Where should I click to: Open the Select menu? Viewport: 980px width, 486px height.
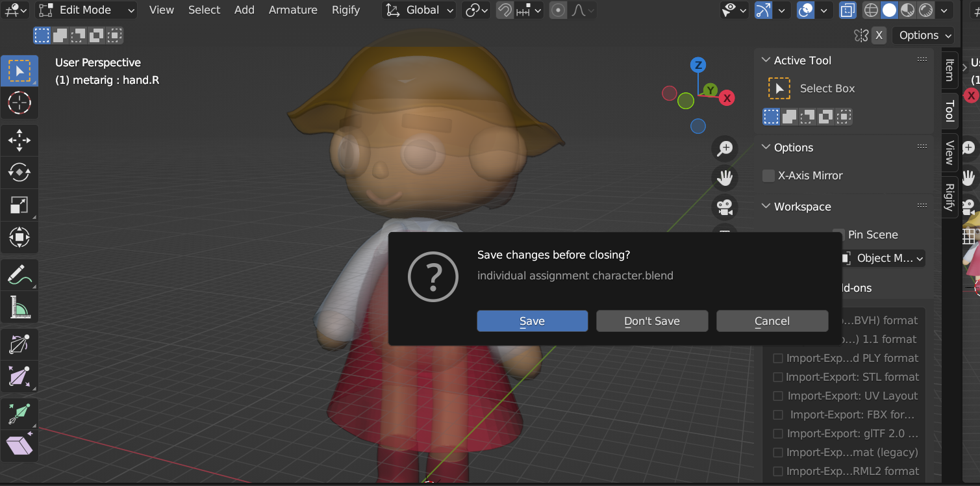[x=204, y=10]
